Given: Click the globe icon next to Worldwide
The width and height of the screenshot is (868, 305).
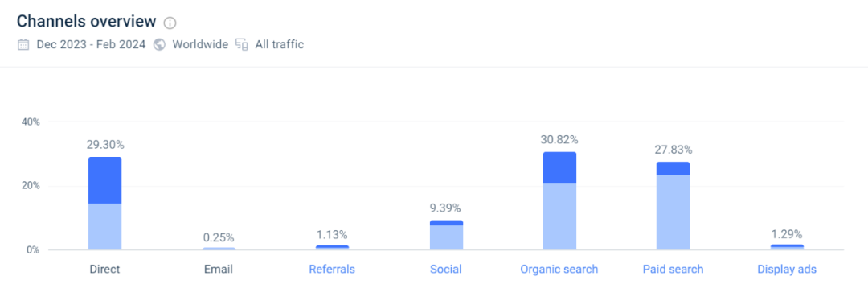Looking at the screenshot, I should coord(159,45).
